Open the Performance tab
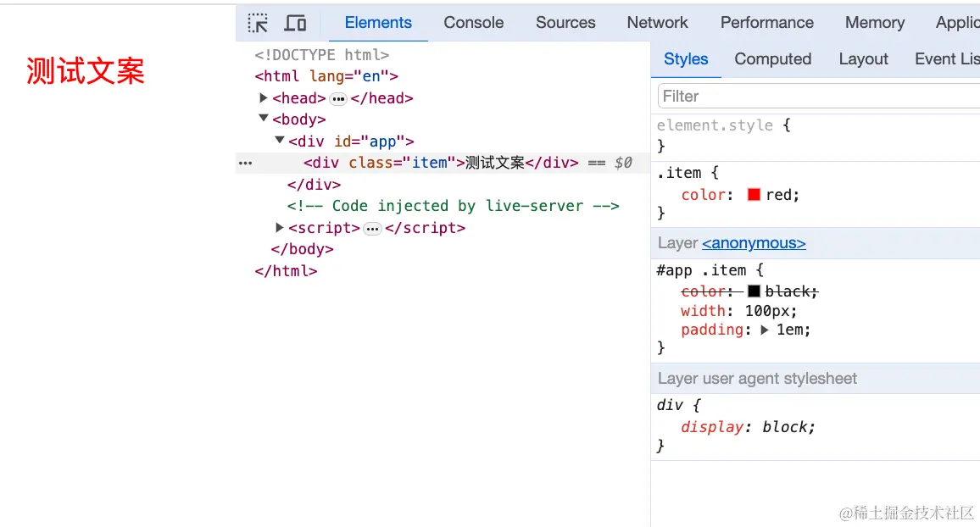The image size is (980, 527). (x=767, y=23)
